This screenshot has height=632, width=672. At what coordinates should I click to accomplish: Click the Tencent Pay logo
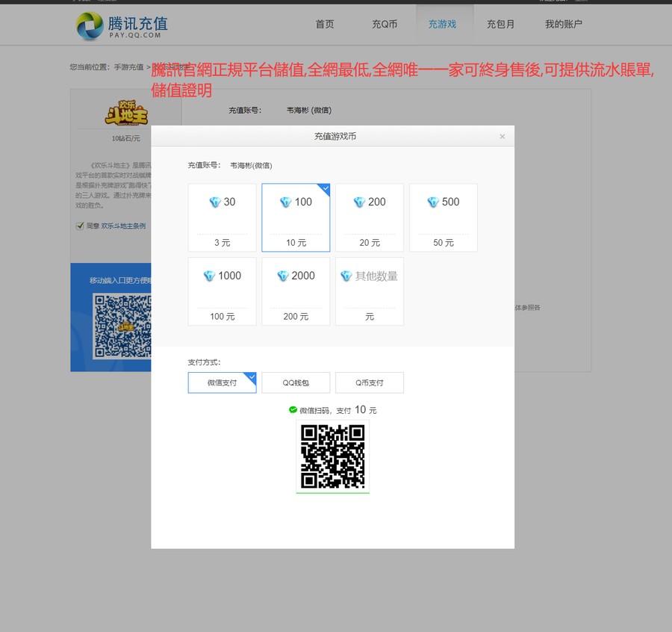[122, 25]
